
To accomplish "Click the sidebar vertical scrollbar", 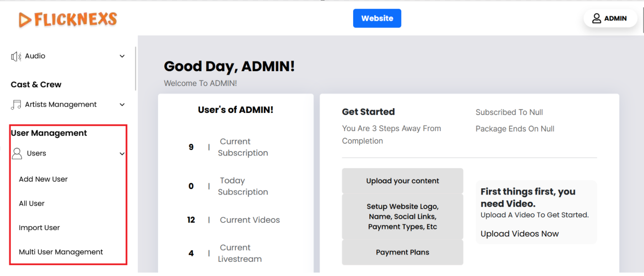I will 135,68.
